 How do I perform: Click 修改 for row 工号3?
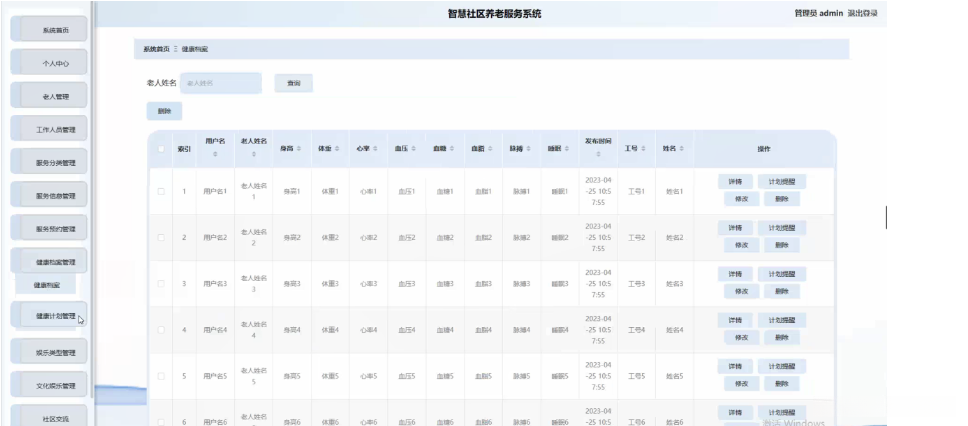(741, 291)
